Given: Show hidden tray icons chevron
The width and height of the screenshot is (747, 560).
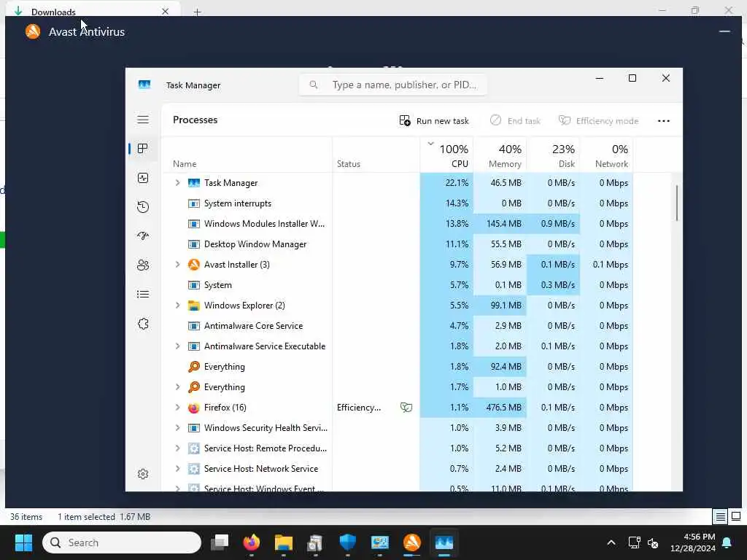Looking at the screenshot, I should coord(611,542).
